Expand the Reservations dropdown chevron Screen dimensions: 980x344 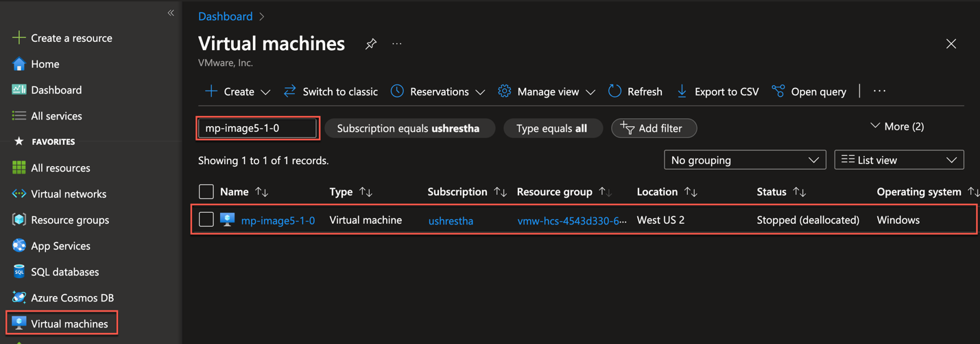[x=480, y=92]
